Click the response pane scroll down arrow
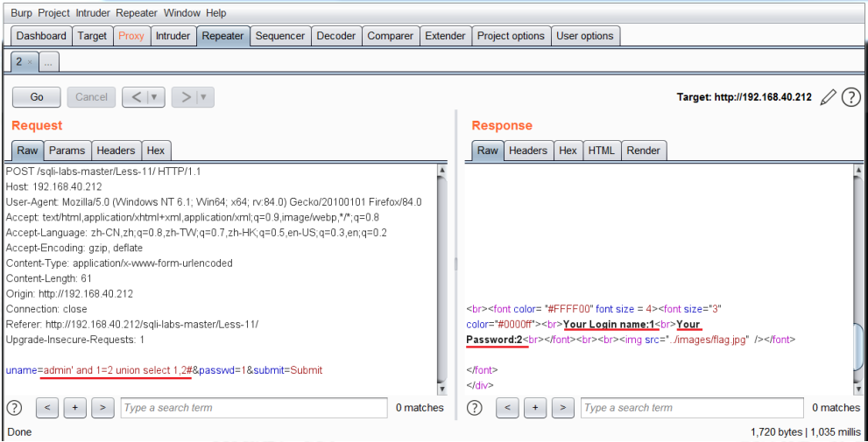The height and width of the screenshot is (442, 868). [858, 389]
